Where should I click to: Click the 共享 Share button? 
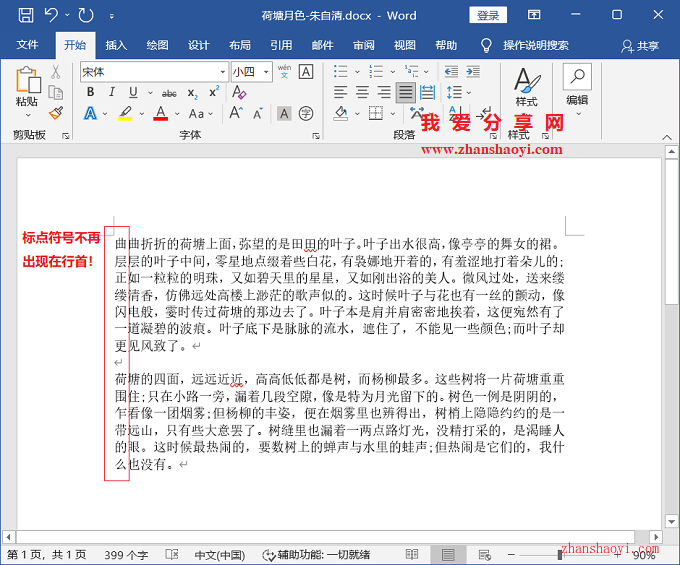point(640,46)
